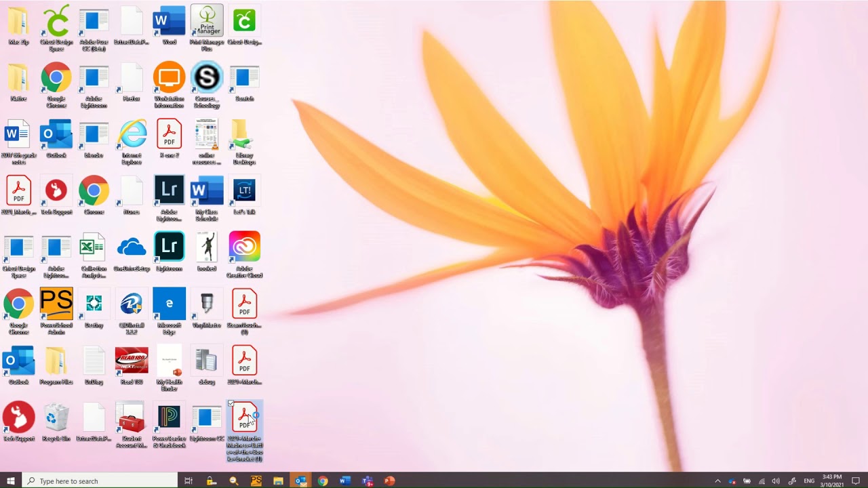The width and height of the screenshot is (868, 488).
Task: Open the volume control tray icon
Action: point(776,481)
